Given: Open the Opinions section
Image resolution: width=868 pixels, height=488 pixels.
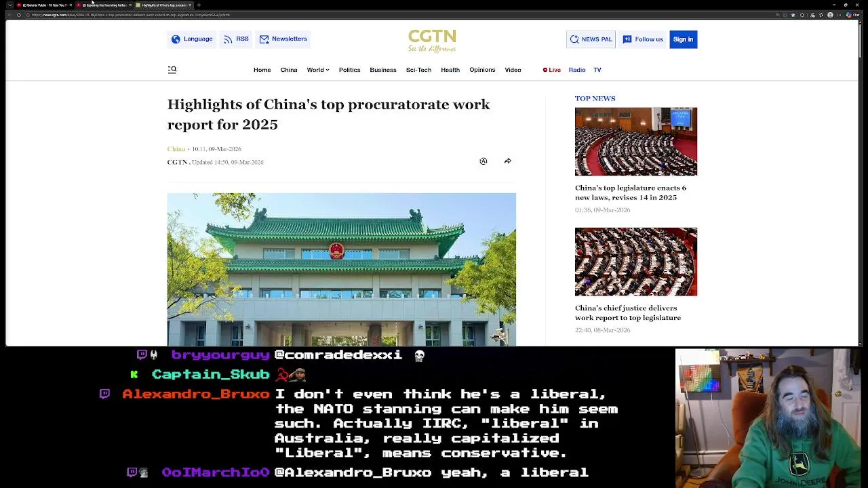Looking at the screenshot, I should 482,70.
